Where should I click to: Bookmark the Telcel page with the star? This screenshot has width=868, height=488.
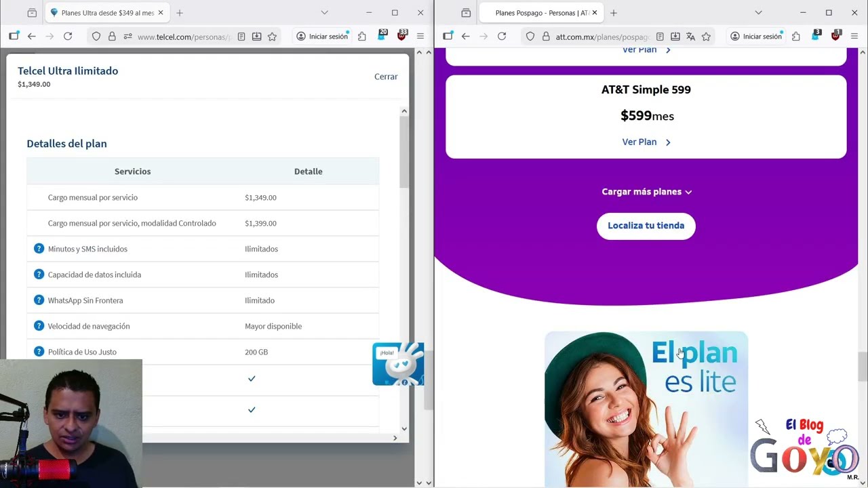pos(272,37)
